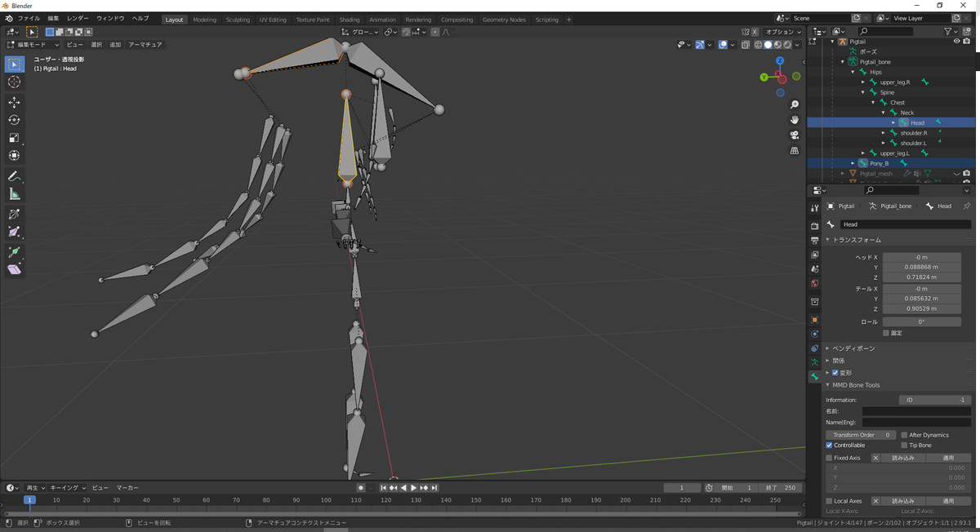Toggle Pigtail visibility eye in outliner
The height and width of the screenshot is (532, 980).
956,42
